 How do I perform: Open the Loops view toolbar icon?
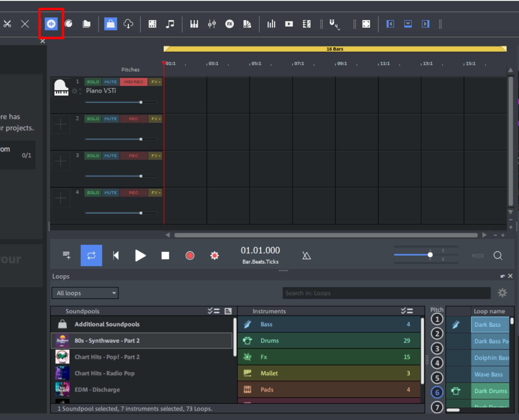click(51, 24)
